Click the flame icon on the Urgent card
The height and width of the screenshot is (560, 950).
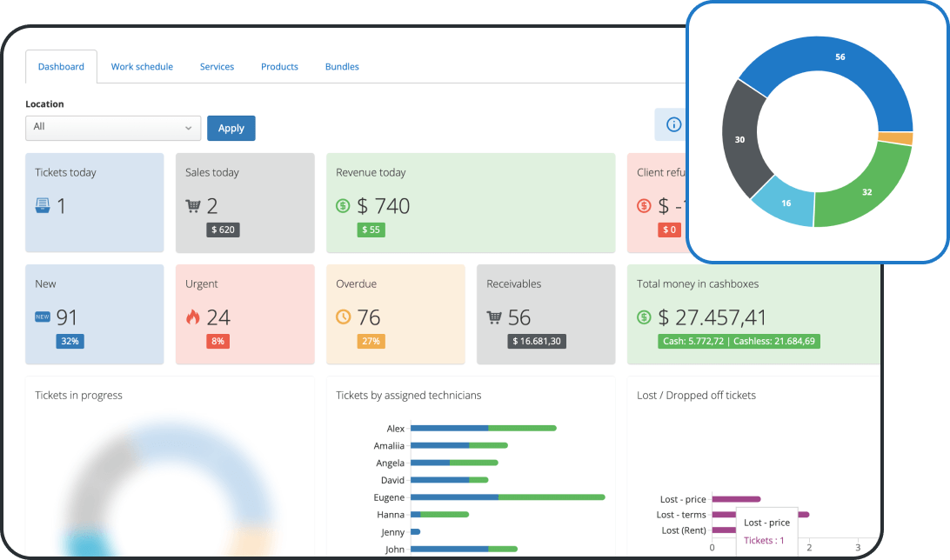(x=193, y=317)
